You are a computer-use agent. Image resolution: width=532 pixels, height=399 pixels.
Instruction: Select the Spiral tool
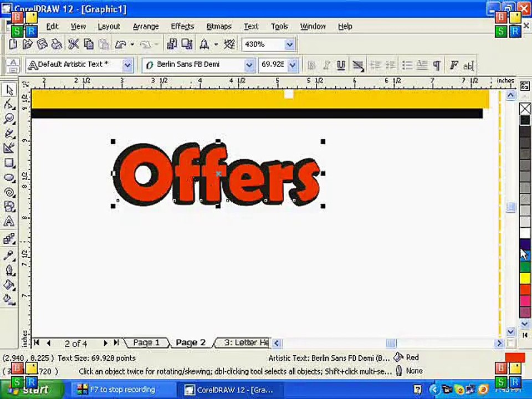[x=9, y=192]
